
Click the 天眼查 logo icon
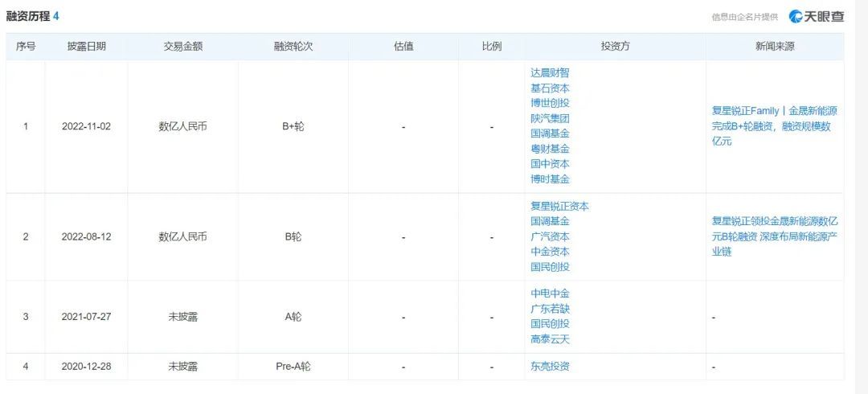[817, 16]
